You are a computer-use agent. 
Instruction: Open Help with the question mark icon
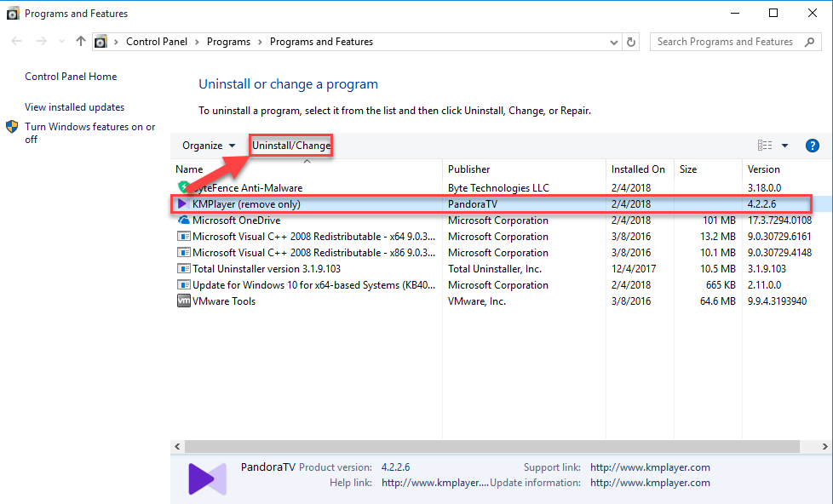tap(813, 146)
